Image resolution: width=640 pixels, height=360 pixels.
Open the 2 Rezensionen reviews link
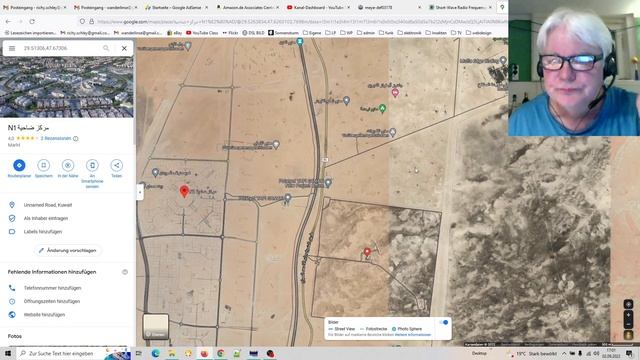[x=56, y=138]
